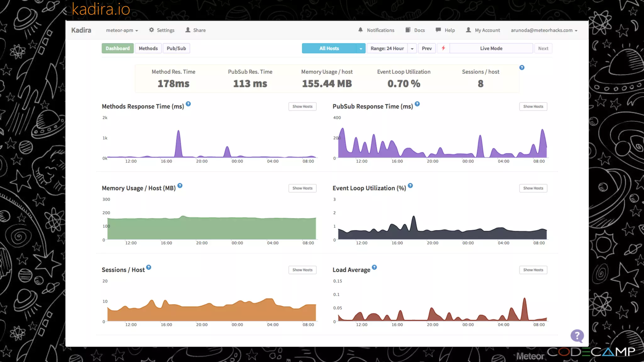The width and height of the screenshot is (644, 362).
Task: Click the Prev button
Action: point(426,48)
